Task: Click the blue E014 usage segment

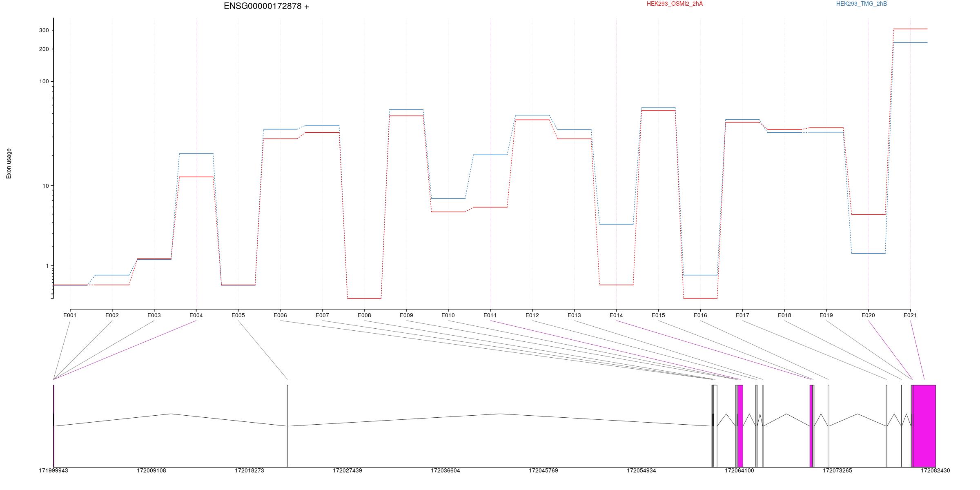Action: pyautogui.click(x=616, y=224)
